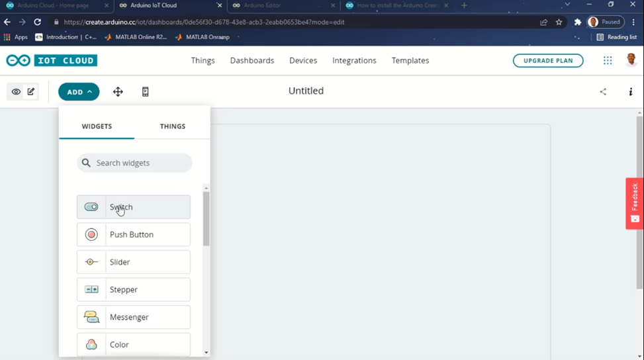Click the widget list scrollbar thumb
Viewport: 644px width, 360px height.
[x=207, y=218]
